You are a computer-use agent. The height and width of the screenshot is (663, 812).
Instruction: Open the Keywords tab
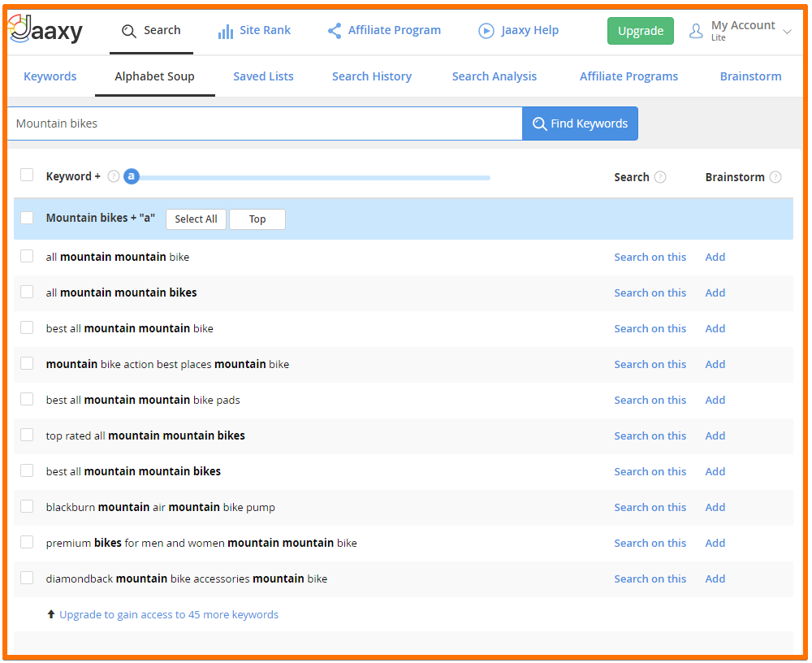[50, 76]
